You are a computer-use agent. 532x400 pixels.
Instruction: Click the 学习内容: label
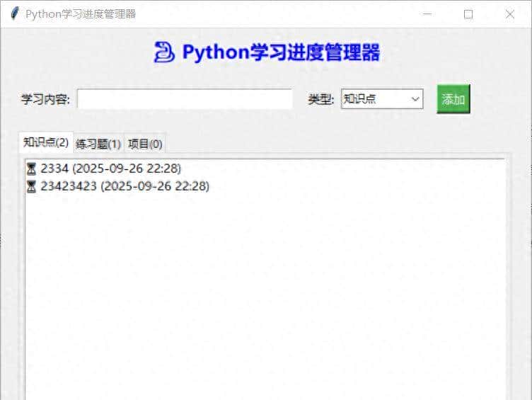tap(45, 99)
